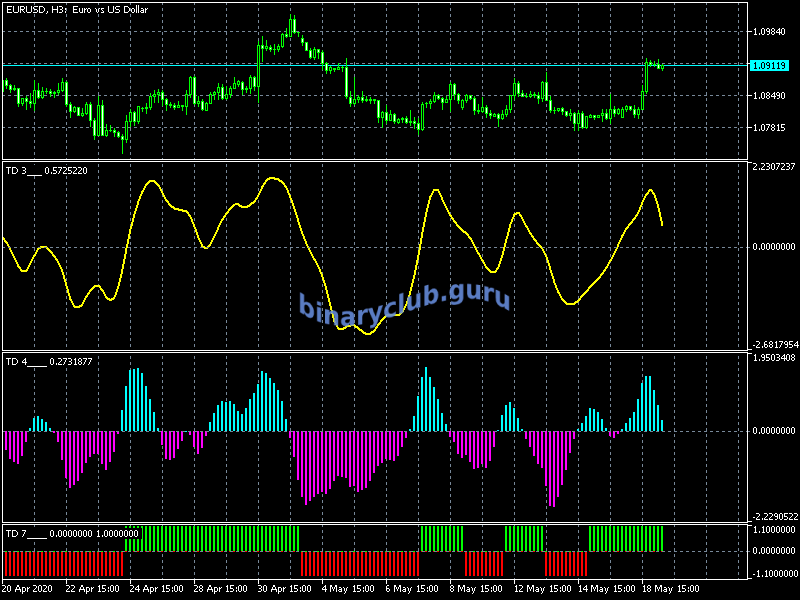Image resolution: width=800 pixels, height=600 pixels.
Task: Select the highlighted current price 1.09119 tag
Action: pos(769,65)
